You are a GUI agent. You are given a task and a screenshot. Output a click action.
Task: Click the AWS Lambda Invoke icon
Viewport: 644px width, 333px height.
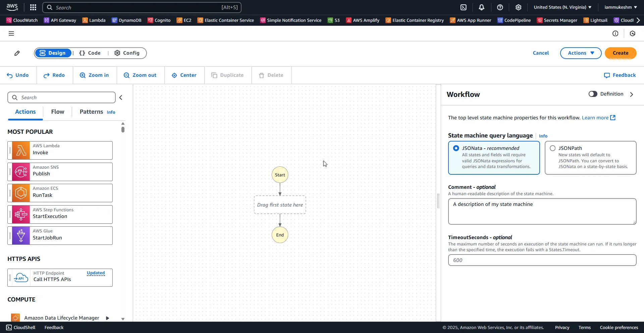tap(21, 151)
